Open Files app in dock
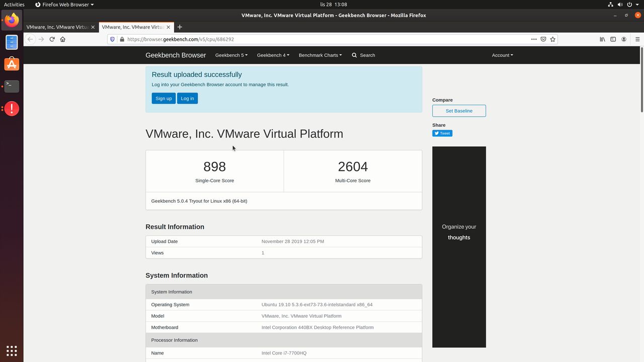Image resolution: width=644 pixels, height=362 pixels. [x=12, y=42]
